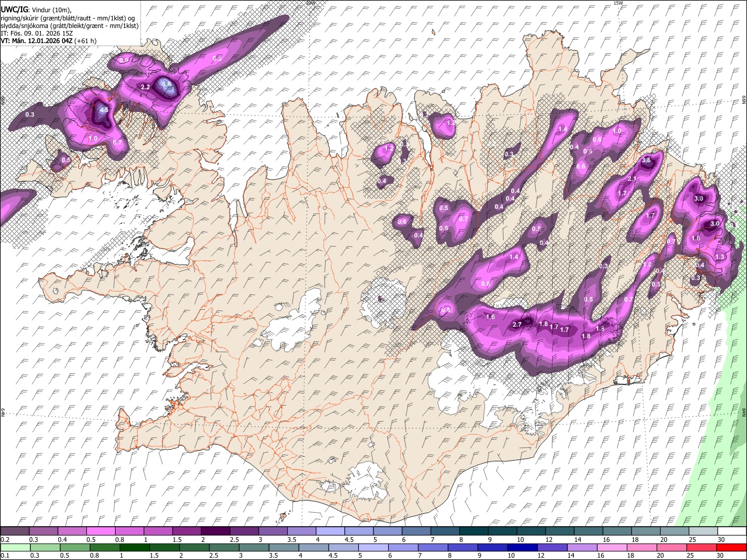Click the rain legend swatch between 3 and 3.5

coord(253,548)
